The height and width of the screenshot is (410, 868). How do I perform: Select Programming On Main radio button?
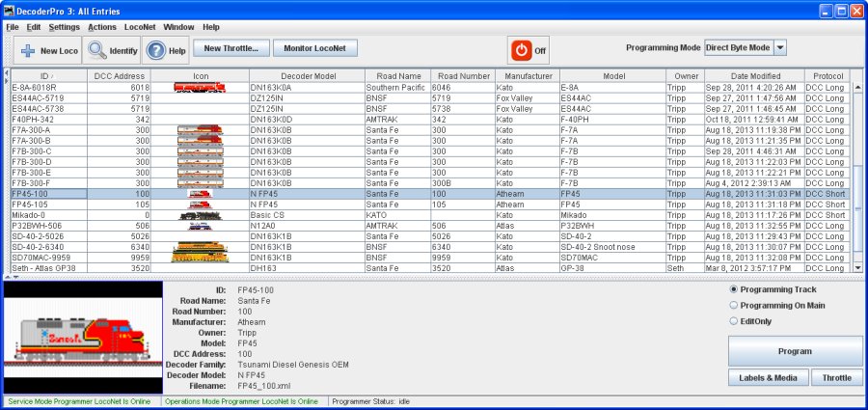(x=734, y=305)
